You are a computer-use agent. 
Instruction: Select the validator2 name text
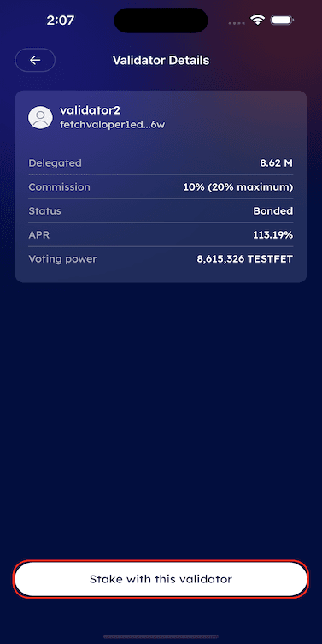pyautogui.click(x=91, y=110)
